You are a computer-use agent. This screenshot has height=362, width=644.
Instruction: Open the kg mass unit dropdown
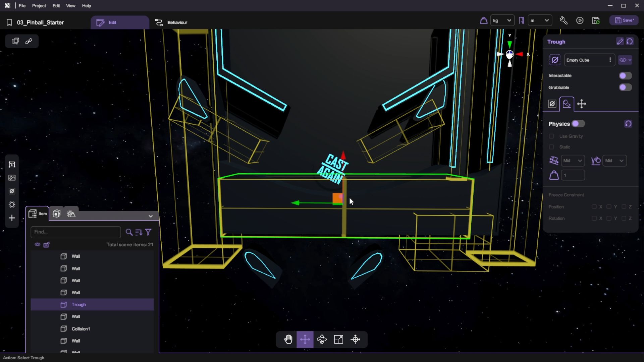point(502,21)
